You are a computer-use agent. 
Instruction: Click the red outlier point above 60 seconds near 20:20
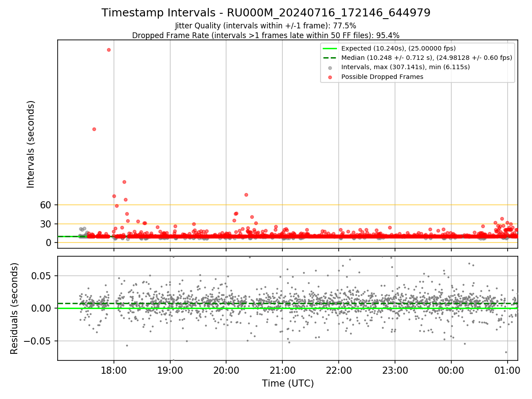click(246, 195)
